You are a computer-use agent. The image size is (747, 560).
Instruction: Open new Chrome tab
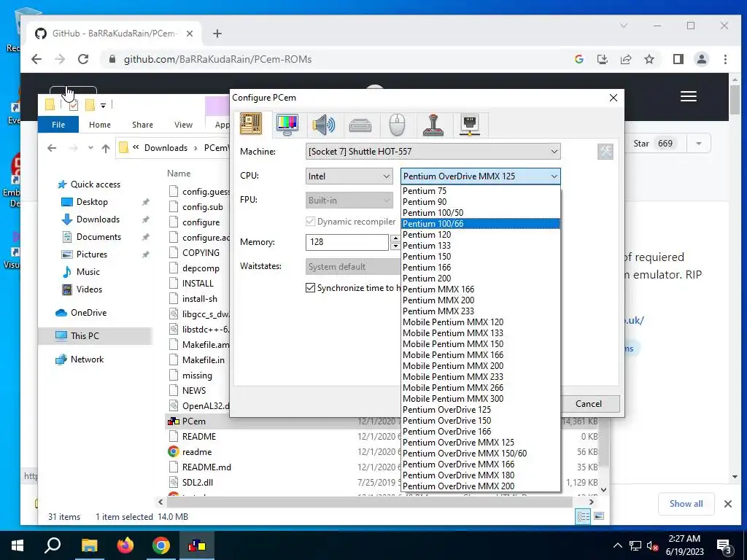pos(217,34)
